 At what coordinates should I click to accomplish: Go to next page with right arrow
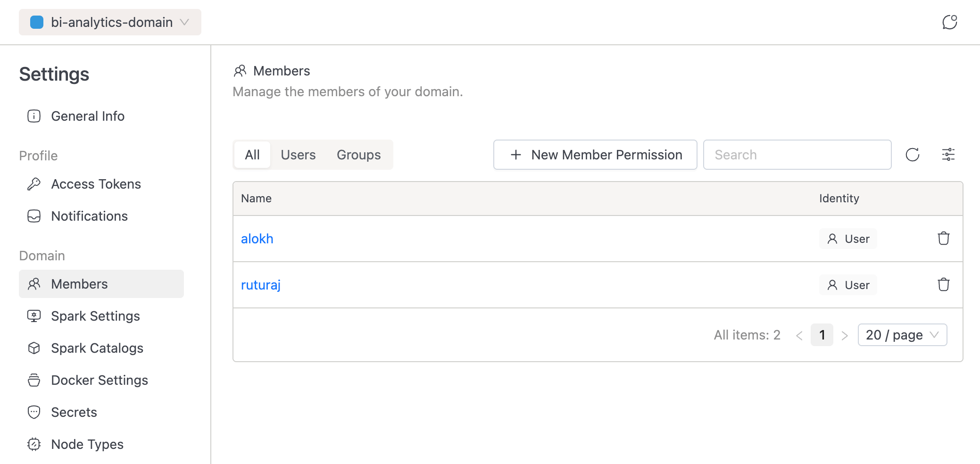pos(845,335)
